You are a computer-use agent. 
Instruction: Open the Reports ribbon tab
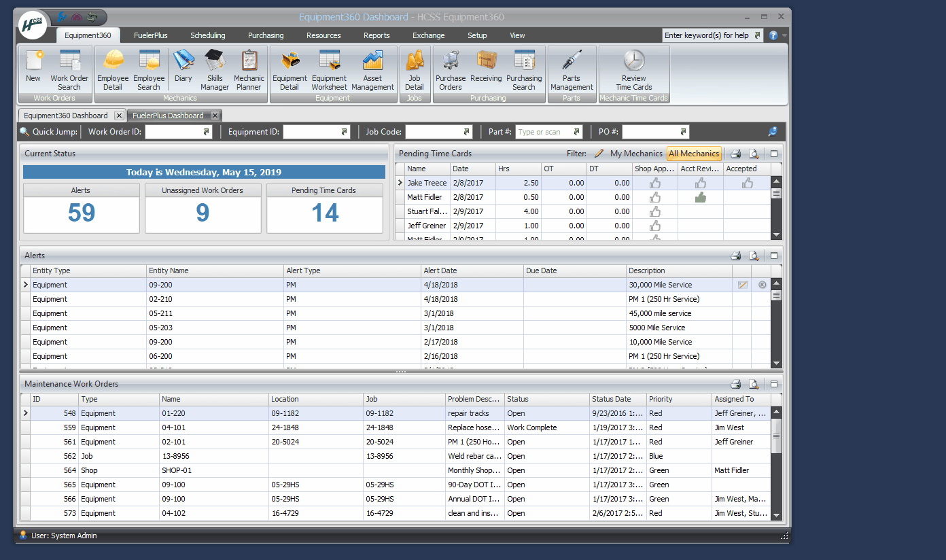click(x=376, y=35)
